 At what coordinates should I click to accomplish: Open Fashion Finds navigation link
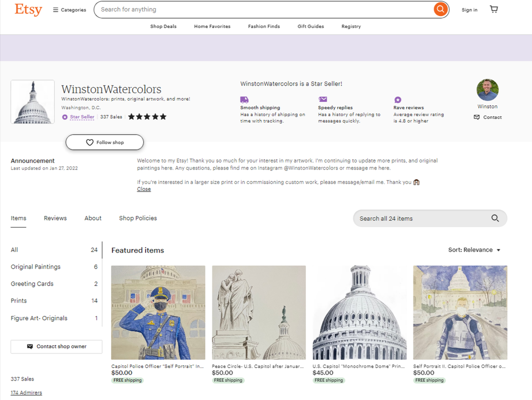coord(264,26)
